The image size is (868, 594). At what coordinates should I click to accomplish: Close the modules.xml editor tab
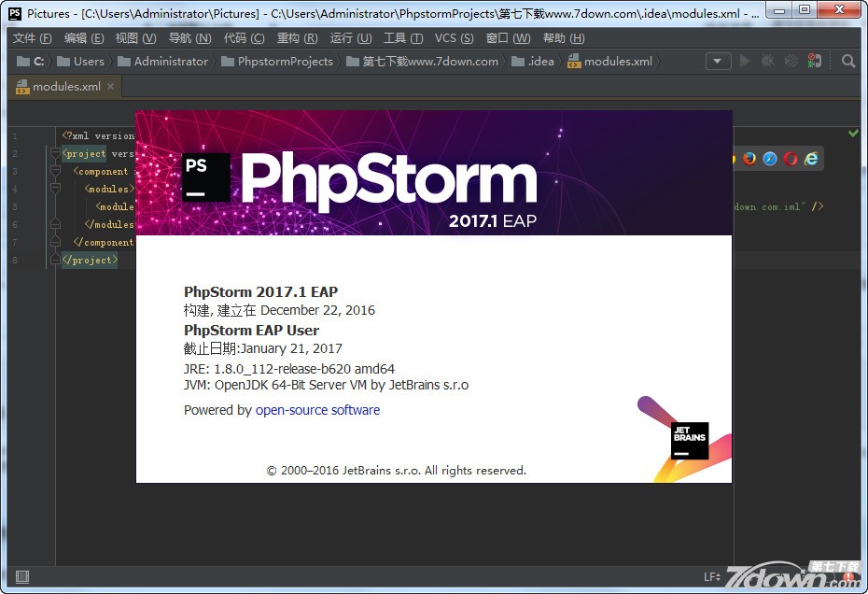[x=111, y=87]
